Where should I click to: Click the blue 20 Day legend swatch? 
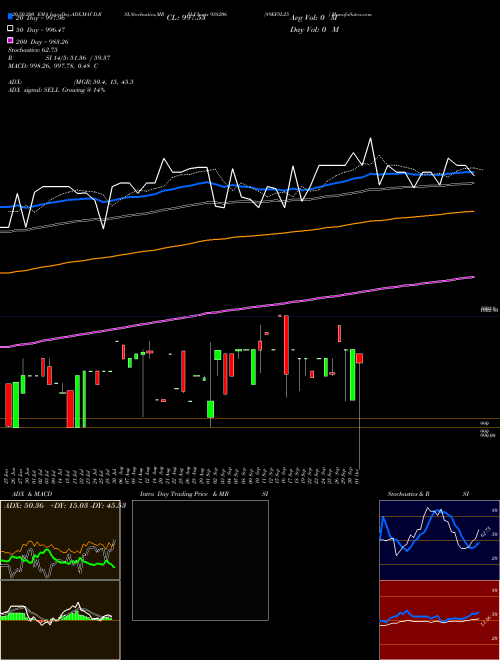coord(10,17)
